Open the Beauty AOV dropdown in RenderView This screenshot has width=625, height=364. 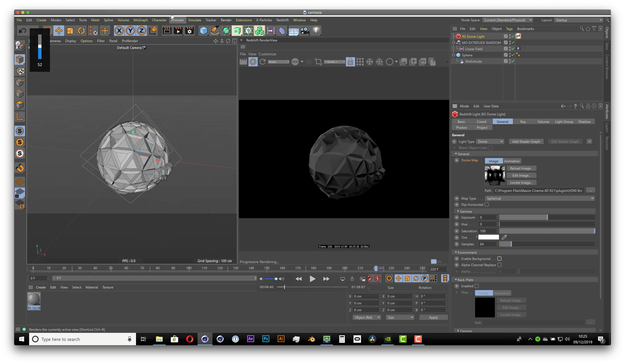[278, 62]
